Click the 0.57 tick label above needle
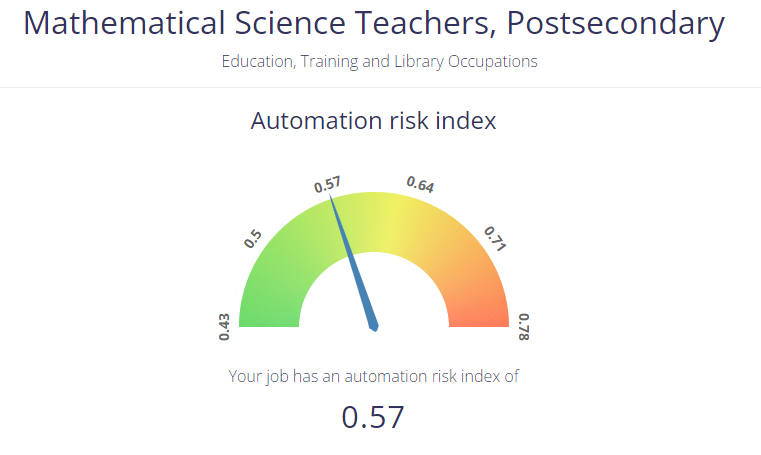This screenshot has width=761, height=455. [327, 185]
